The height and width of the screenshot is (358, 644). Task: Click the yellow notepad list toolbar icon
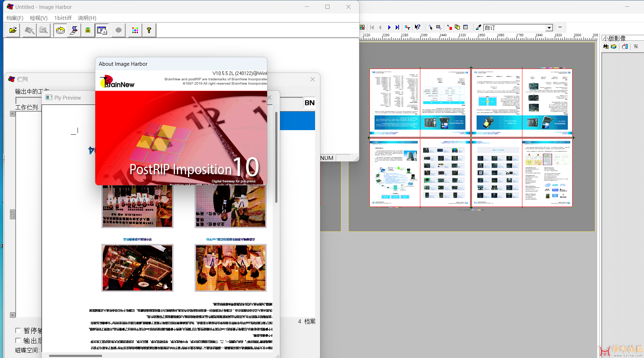click(88, 30)
